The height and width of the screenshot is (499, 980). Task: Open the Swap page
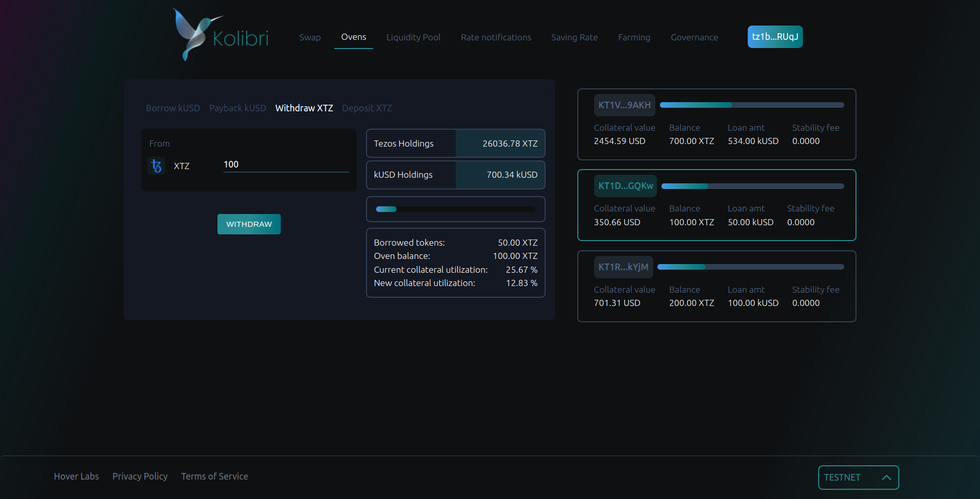coord(310,37)
